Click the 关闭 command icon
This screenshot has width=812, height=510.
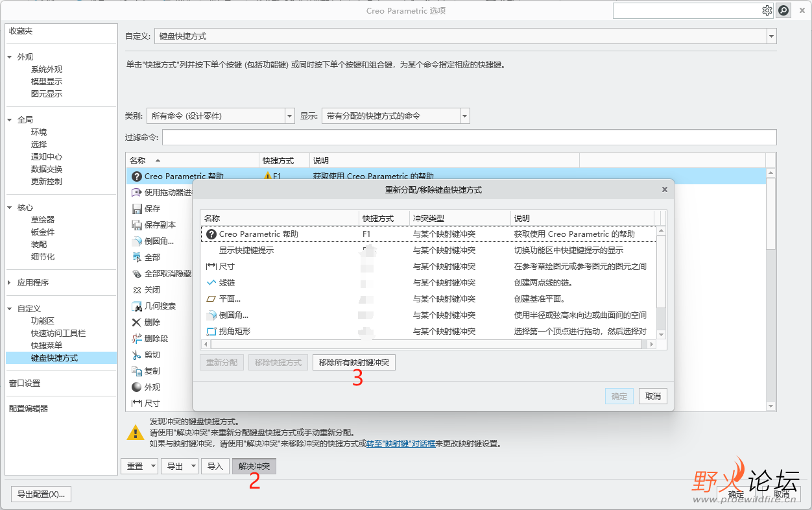pyautogui.click(x=137, y=290)
